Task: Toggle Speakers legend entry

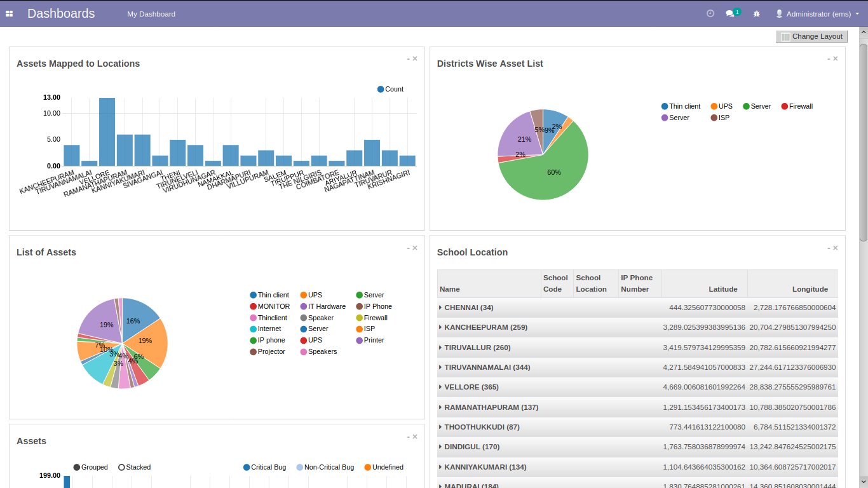Action: [x=318, y=351]
